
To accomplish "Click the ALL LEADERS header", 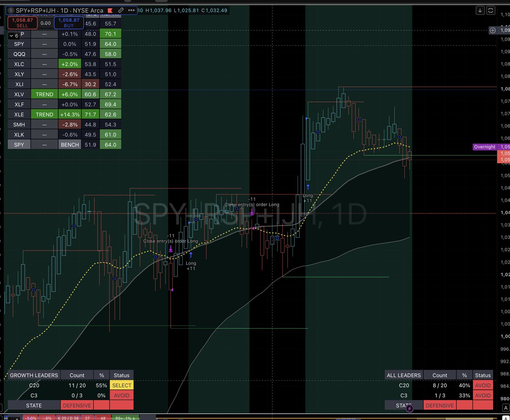I will point(404,375).
